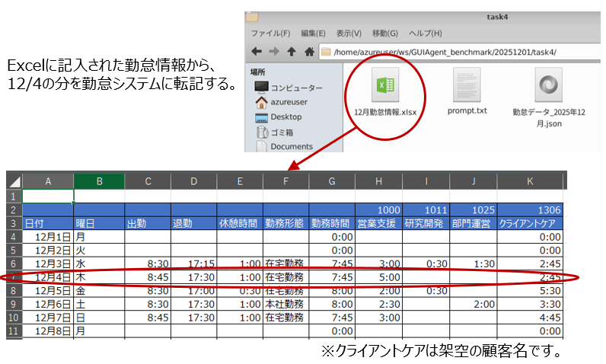Click the 研究開発 header cell
This screenshot has height=364, width=606.
click(426, 223)
